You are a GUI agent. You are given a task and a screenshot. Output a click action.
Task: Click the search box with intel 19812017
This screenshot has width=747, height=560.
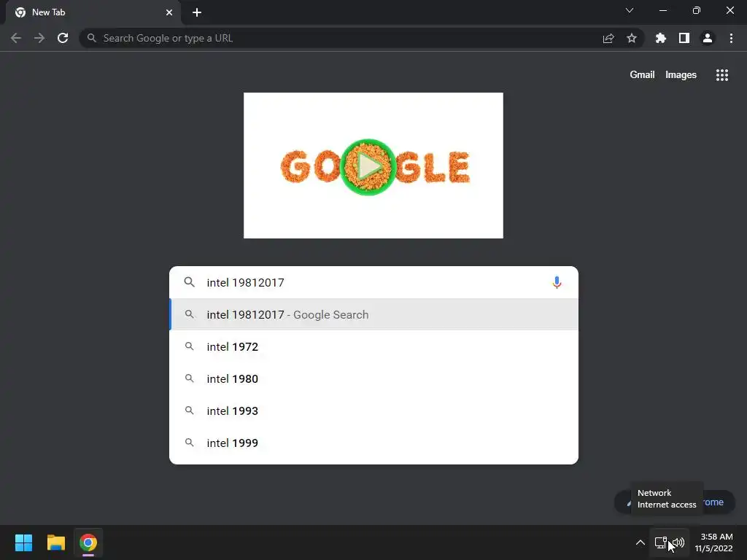[374, 282]
